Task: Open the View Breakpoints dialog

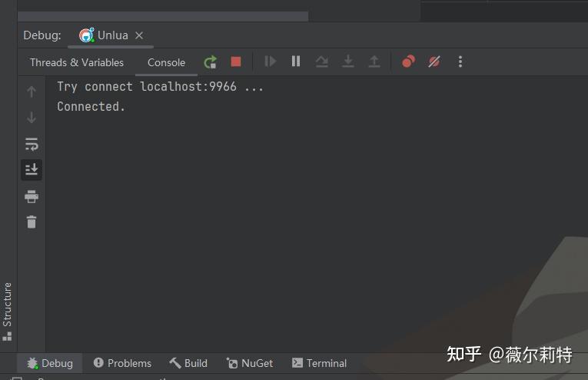Action: [x=408, y=62]
